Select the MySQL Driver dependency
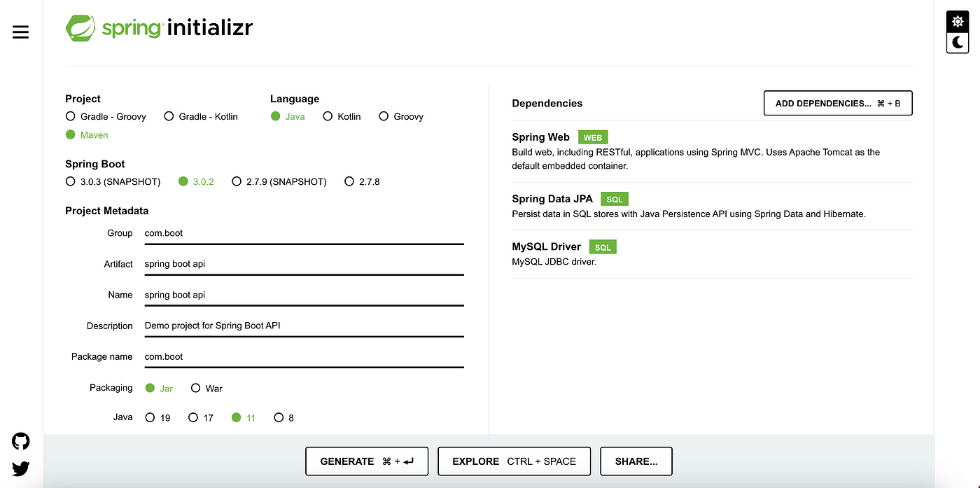 coord(712,255)
